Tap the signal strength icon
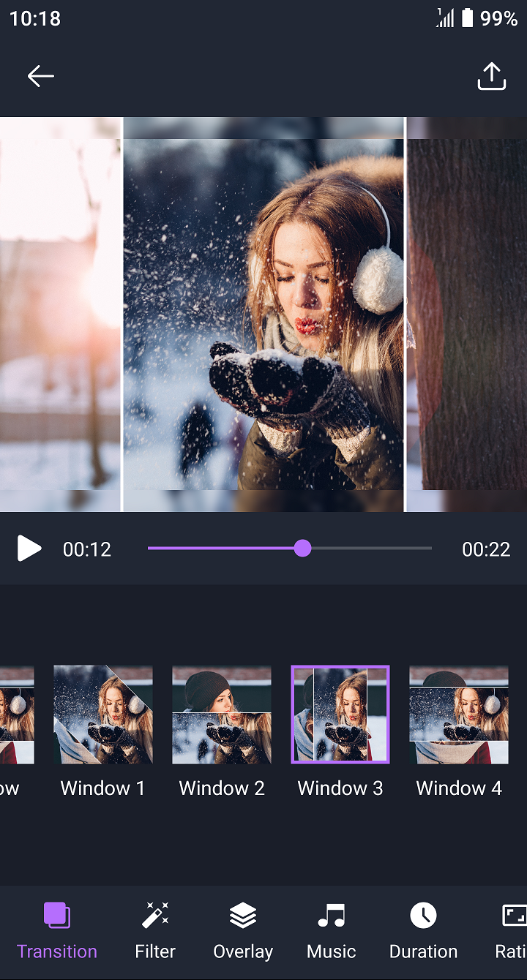Screen dimensions: 527x980 [x=445, y=18]
